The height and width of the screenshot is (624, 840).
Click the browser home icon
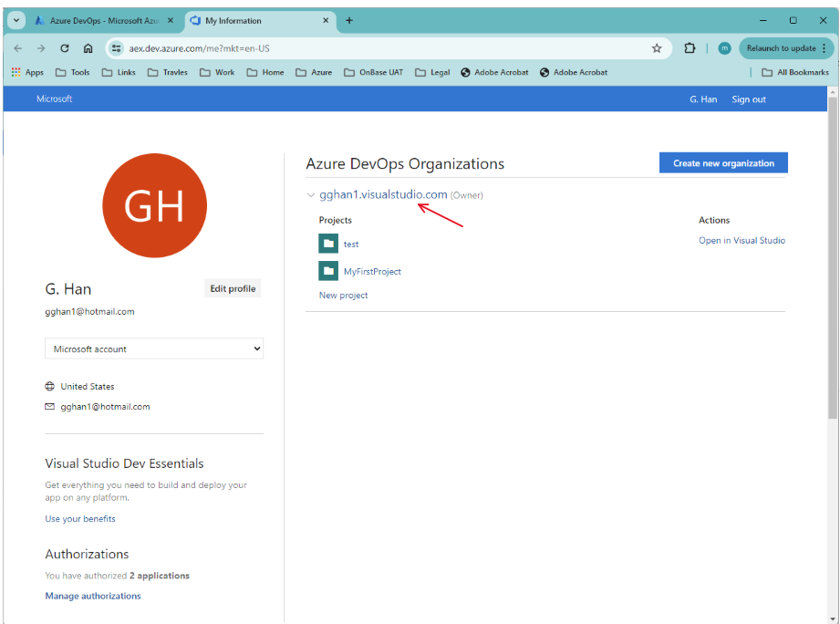[87, 47]
